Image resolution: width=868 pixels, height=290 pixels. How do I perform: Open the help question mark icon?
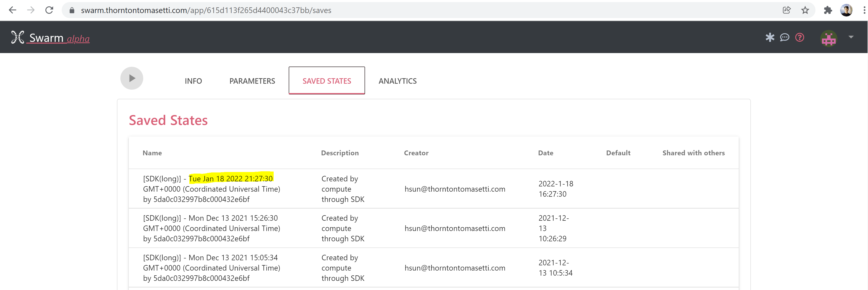pyautogui.click(x=800, y=37)
